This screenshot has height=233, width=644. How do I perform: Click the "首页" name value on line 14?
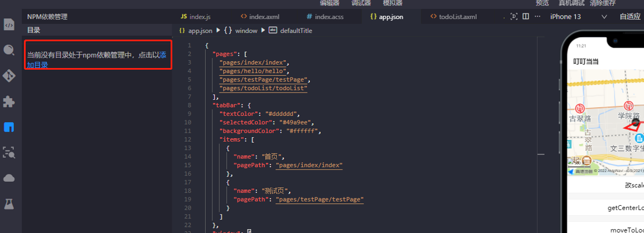(x=273, y=156)
